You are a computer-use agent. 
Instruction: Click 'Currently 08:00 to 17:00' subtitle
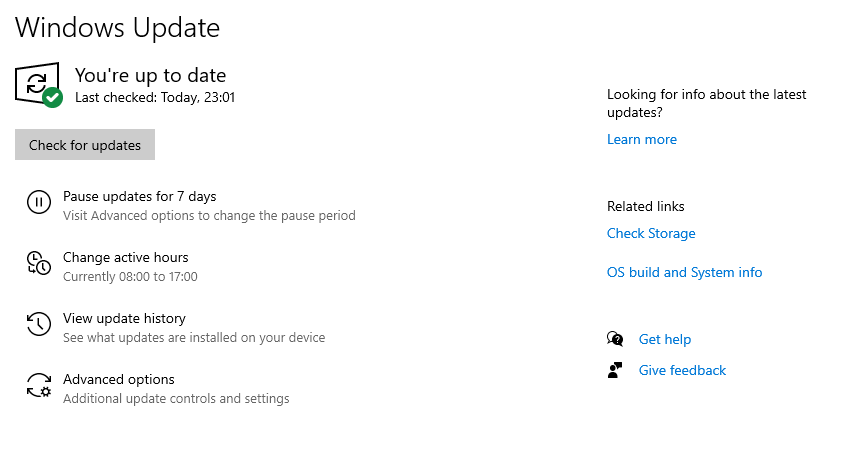130,277
